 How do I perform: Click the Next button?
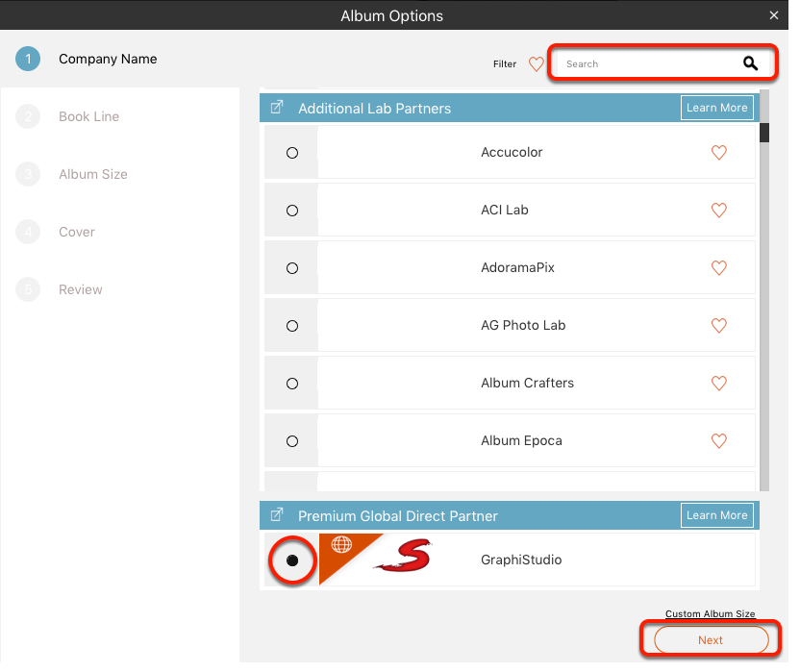tap(712, 640)
